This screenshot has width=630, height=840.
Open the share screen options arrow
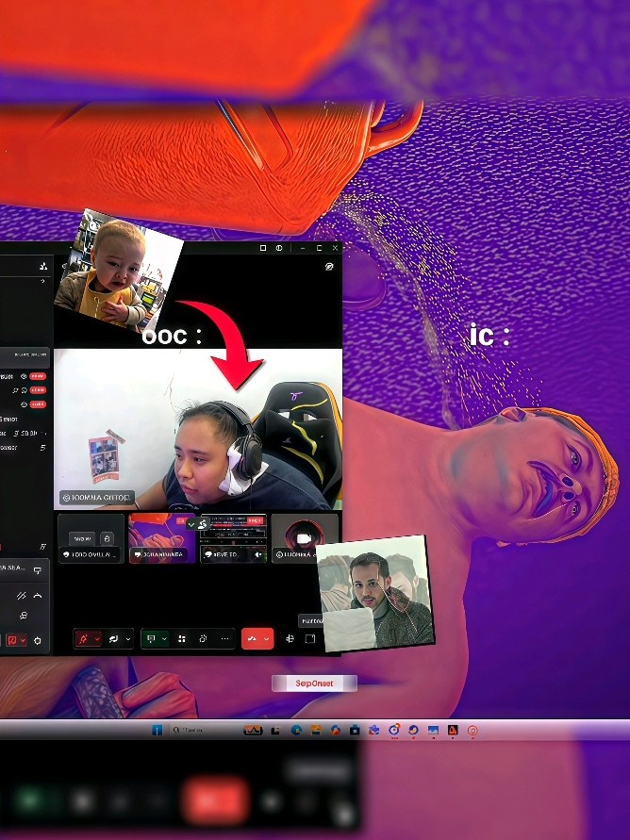[x=164, y=638]
